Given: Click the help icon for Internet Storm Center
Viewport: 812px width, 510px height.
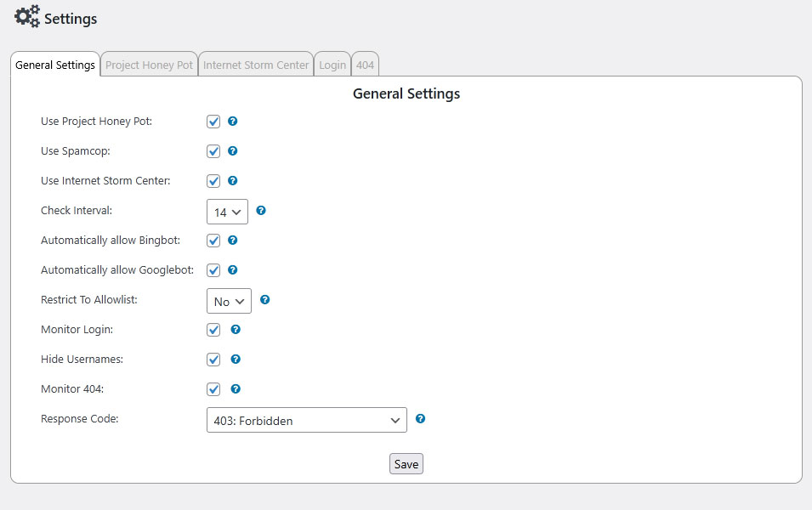Looking at the screenshot, I should click(233, 181).
